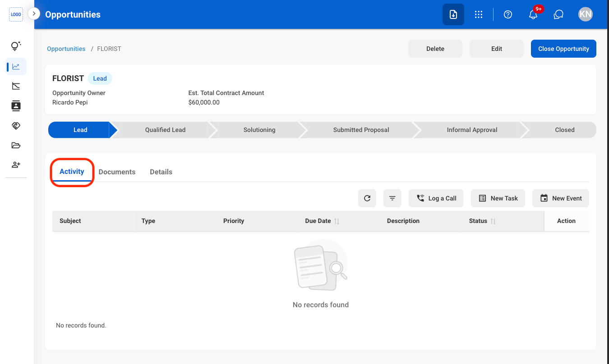
Task: Click the Log a Call button
Action: [436, 198]
